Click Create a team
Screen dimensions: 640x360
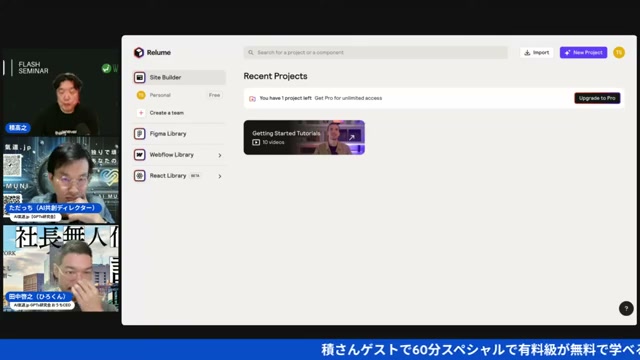pyautogui.click(x=167, y=113)
